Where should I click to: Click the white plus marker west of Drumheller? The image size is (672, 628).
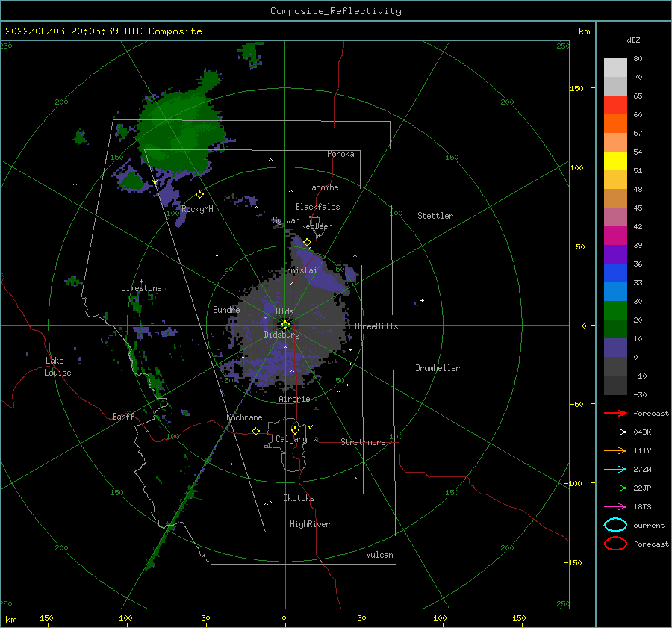point(422,300)
